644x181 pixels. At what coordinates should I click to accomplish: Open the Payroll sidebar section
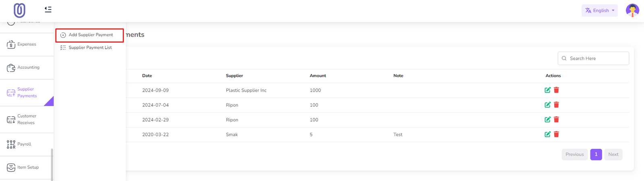point(24,144)
